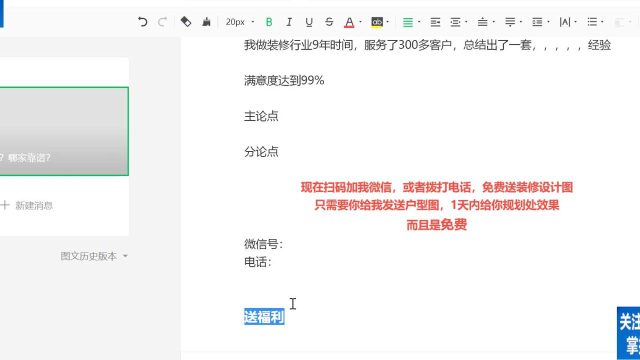
Task: Click the redo arrow icon
Action: [x=162, y=22]
